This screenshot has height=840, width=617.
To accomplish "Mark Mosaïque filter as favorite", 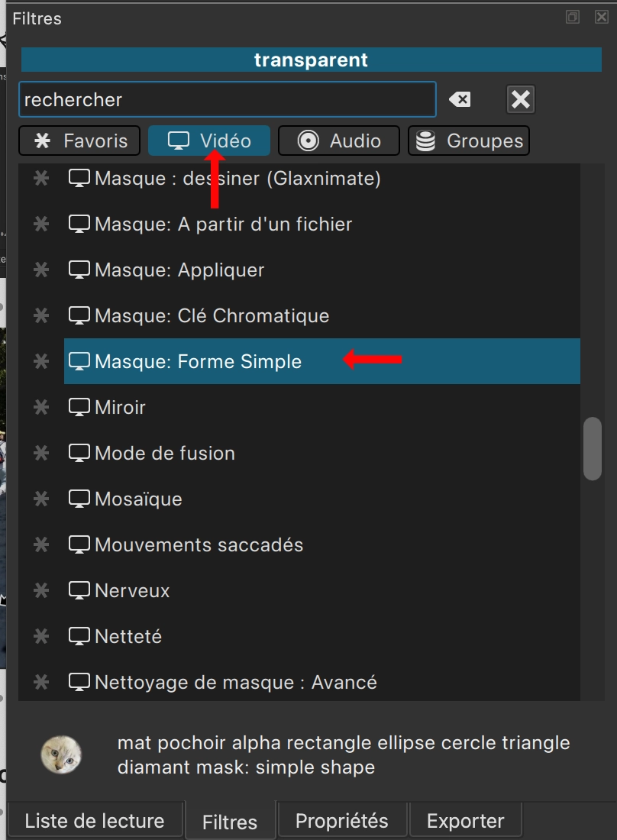I will [x=41, y=499].
